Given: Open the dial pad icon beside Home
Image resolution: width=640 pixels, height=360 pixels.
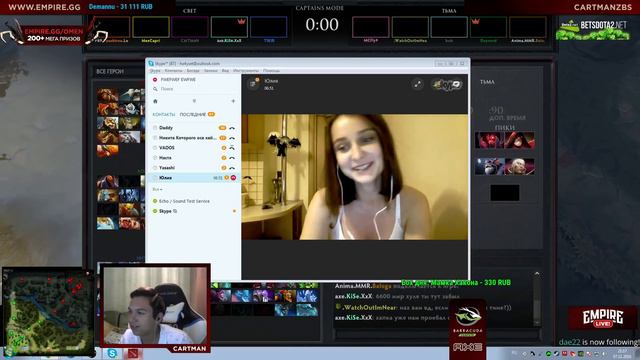Looking at the screenshot, I should [194, 101].
